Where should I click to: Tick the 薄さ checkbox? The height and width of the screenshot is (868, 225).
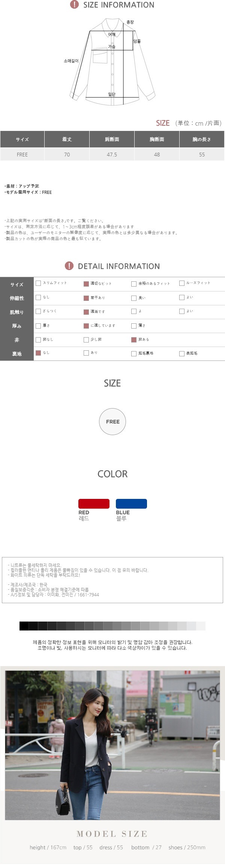pyautogui.click(x=134, y=326)
